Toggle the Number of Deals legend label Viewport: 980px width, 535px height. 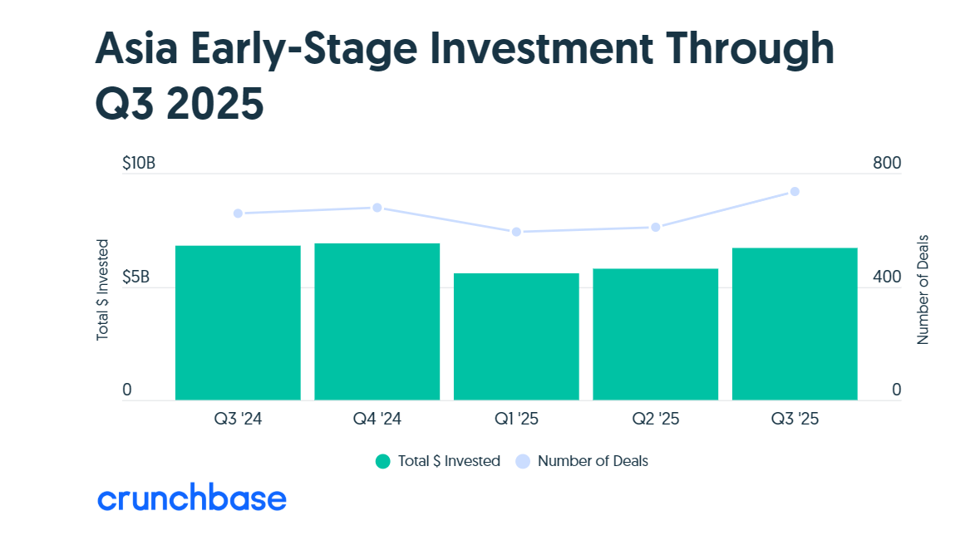point(593,461)
